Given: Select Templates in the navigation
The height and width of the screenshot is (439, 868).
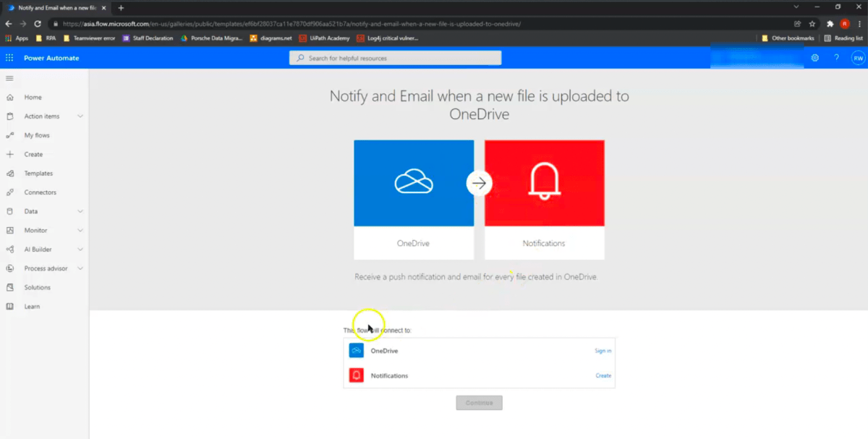Looking at the screenshot, I should (x=38, y=174).
